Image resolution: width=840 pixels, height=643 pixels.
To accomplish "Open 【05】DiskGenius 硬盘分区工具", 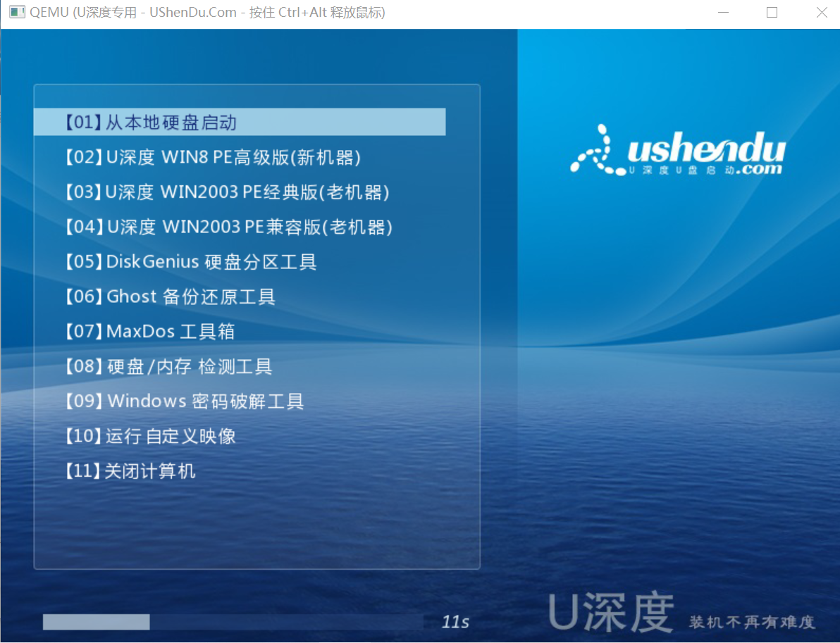I will click(x=191, y=262).
